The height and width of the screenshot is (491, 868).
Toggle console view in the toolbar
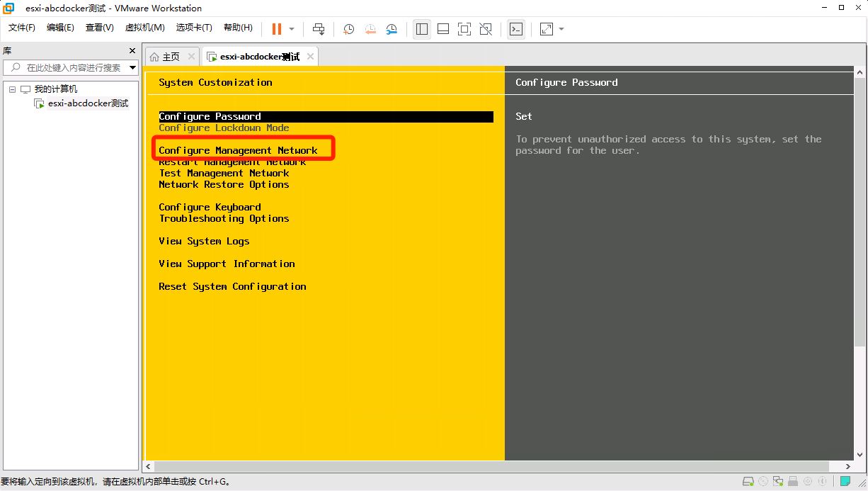point(516,29)
